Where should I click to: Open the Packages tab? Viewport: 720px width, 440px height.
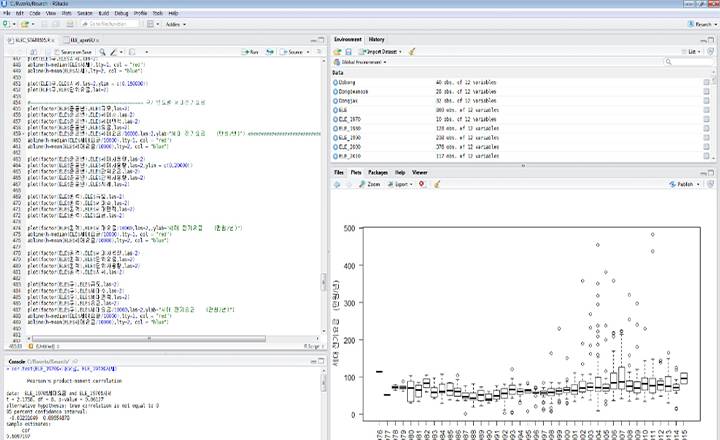pos(377,173)
